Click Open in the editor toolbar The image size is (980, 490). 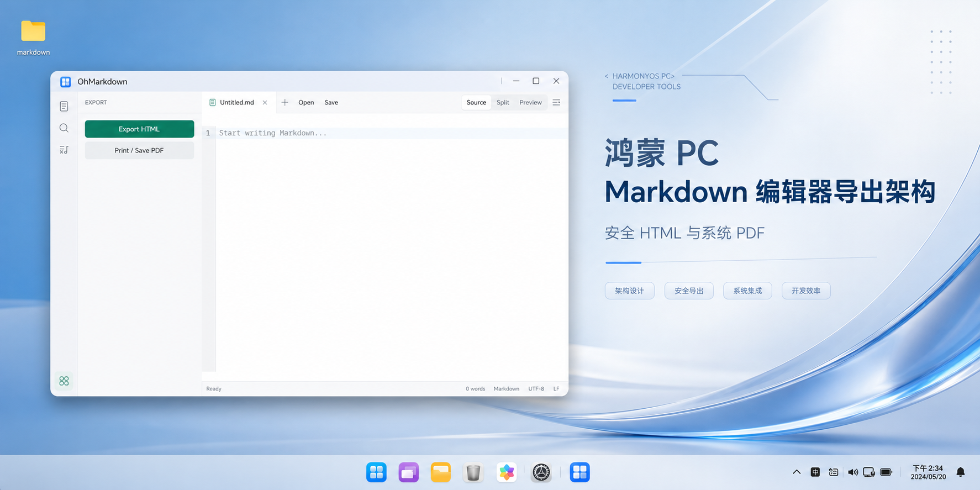point(306,103)
